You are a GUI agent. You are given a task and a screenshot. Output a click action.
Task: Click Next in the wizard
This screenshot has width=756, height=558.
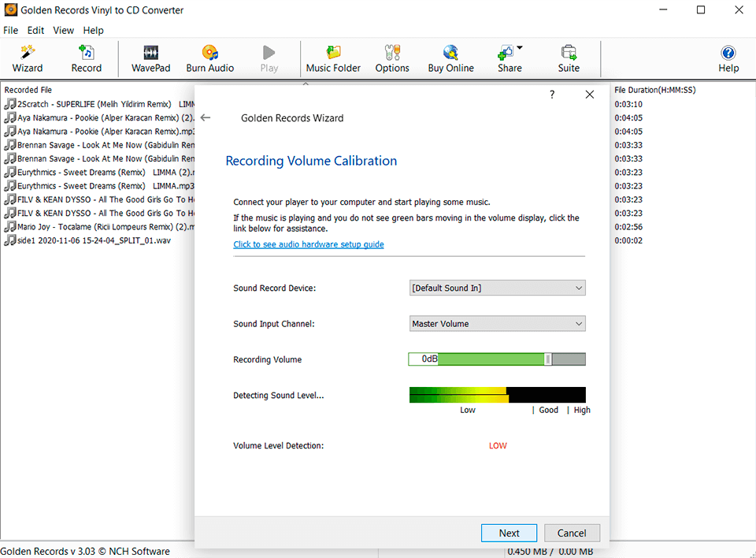coord(509,533)
